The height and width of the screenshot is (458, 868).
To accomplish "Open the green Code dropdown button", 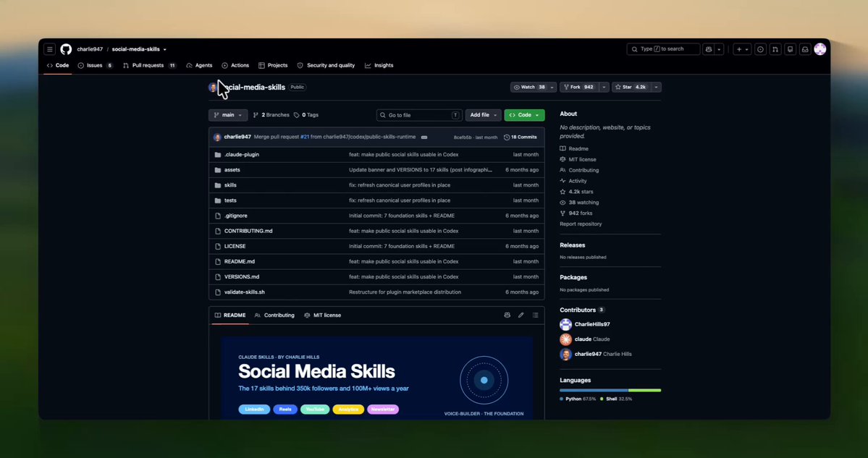I will pos(524,115).
